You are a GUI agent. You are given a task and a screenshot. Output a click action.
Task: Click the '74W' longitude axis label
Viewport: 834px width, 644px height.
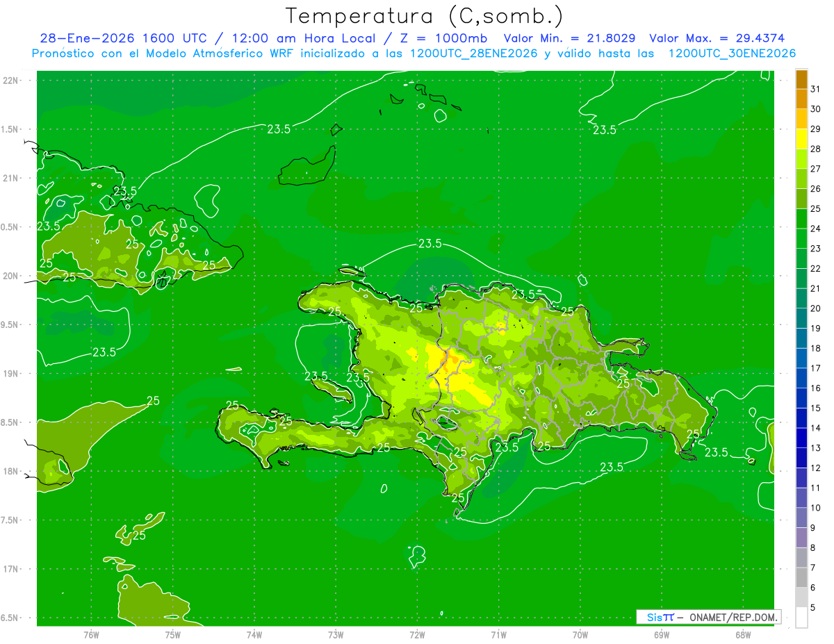pyautogui.click(x=254, y=634)
